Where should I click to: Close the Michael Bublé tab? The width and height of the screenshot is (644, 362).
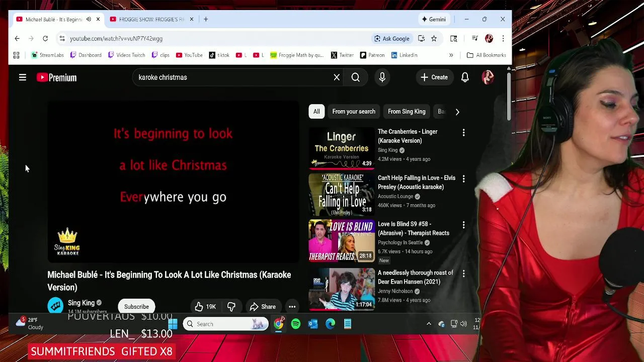[x=98, y=19]
